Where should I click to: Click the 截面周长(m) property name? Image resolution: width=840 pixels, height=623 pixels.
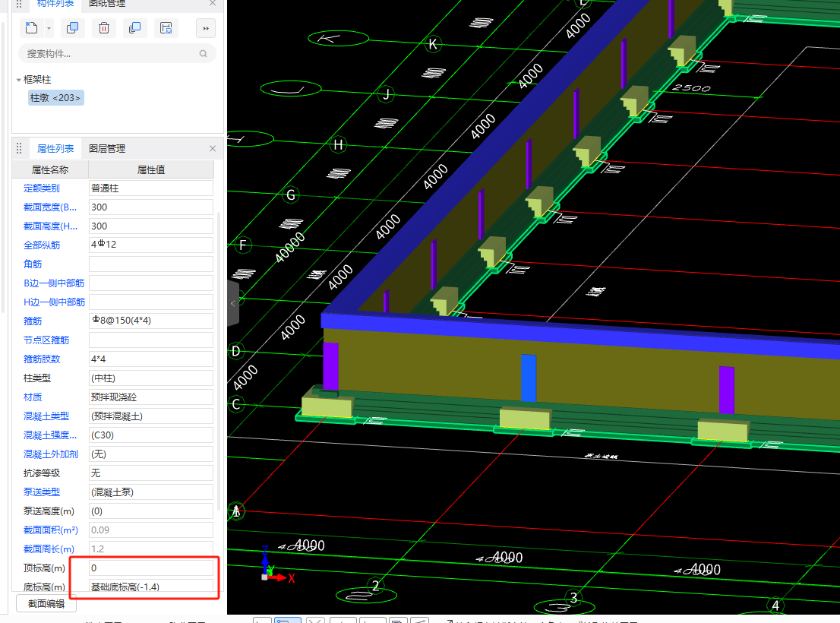click(x=49, y=549)
